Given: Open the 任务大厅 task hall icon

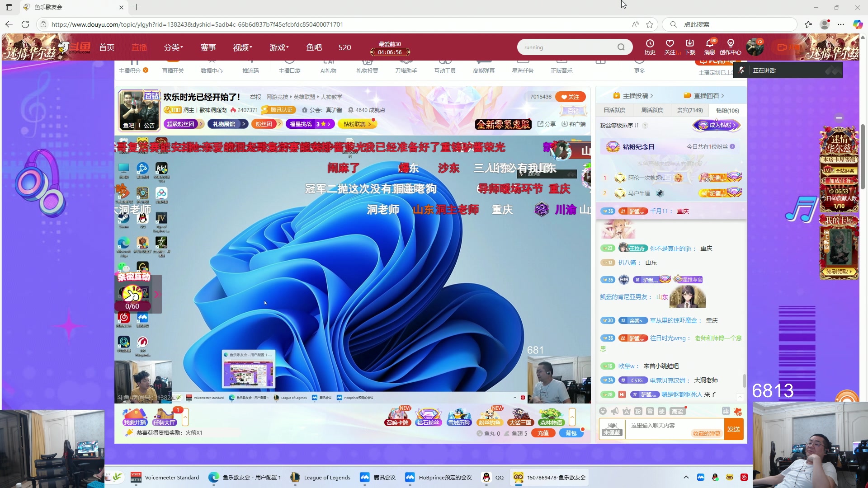Looking at the screenshot, I should pyautogui.click(x=164, y=417).
